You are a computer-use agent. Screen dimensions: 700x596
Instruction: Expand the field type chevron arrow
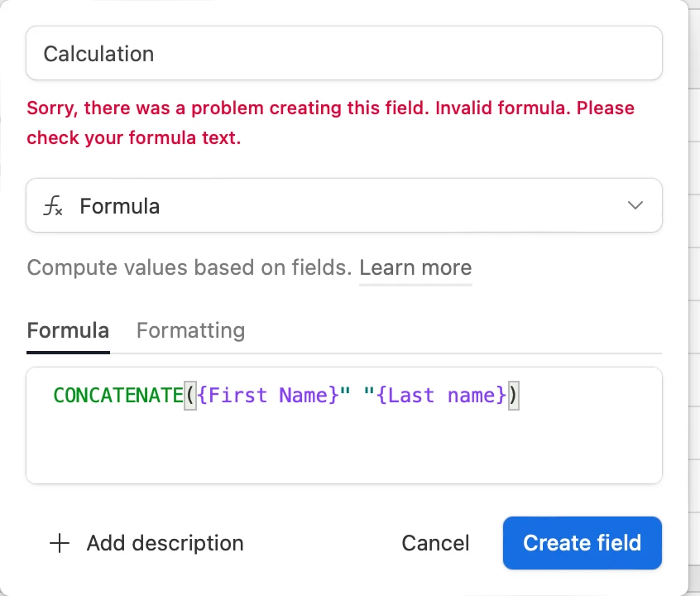635,205
